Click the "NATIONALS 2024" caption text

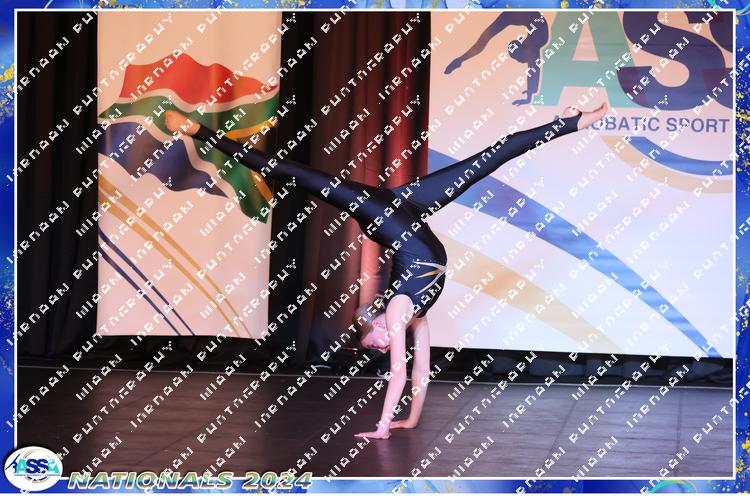[190, 480]
